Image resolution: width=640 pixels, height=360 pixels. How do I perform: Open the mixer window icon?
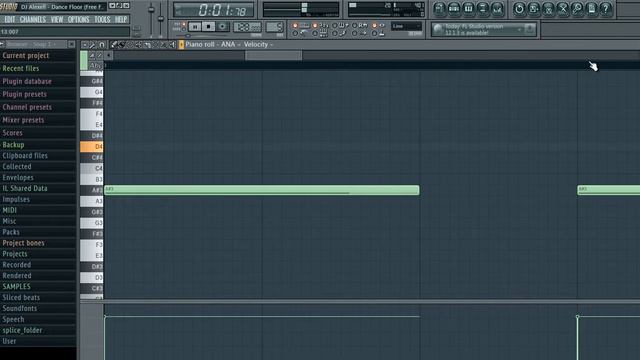(x=497, y=9)
